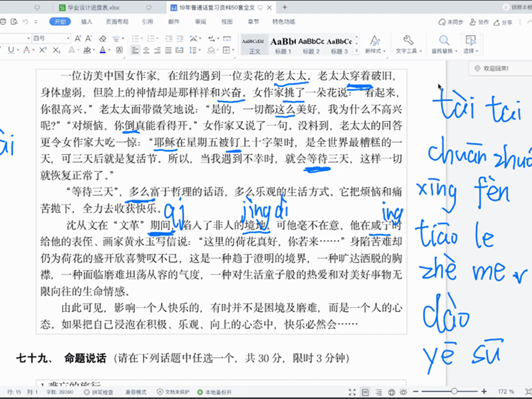Click the 新样式 new style icon

tap(374, 44)
